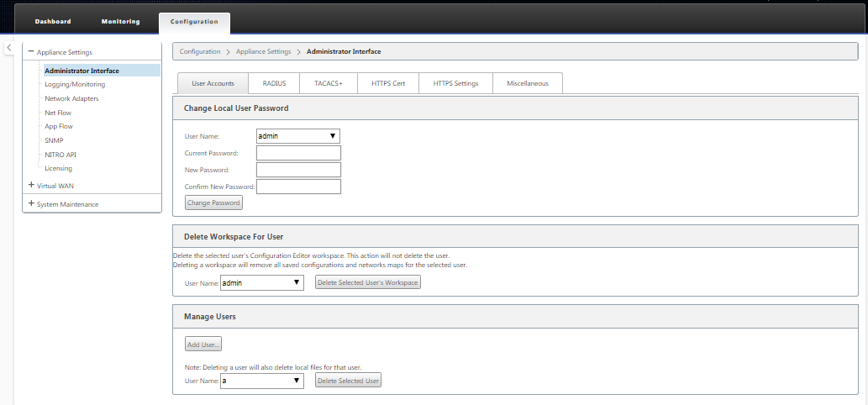
Task: Focus the Current Password input field
Action: 298,153
